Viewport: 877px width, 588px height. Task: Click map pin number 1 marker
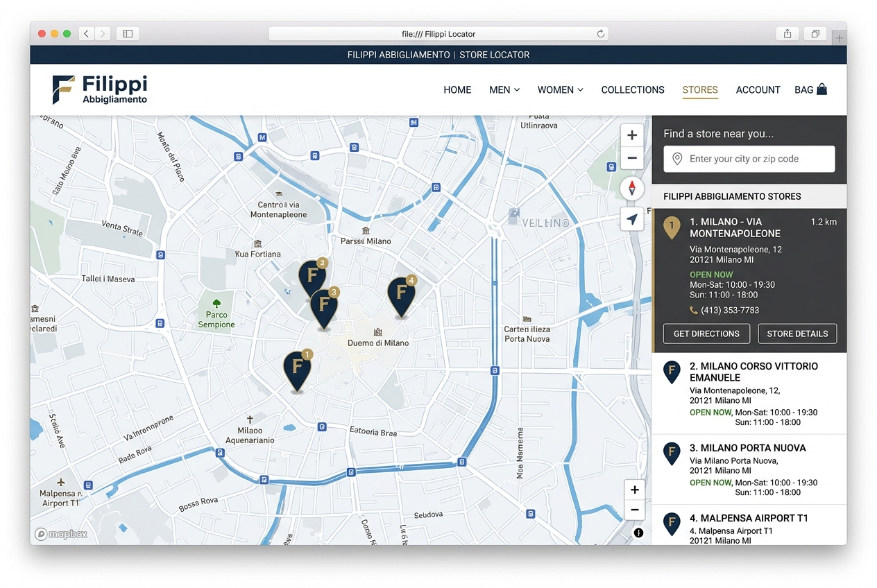297,371
